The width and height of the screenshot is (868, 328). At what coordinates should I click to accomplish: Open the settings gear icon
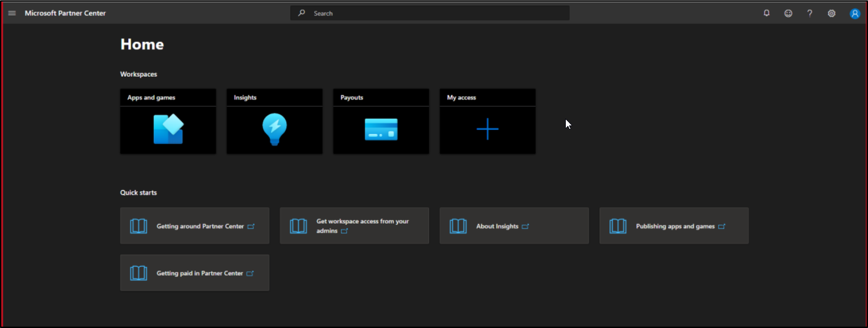[831, 13]
